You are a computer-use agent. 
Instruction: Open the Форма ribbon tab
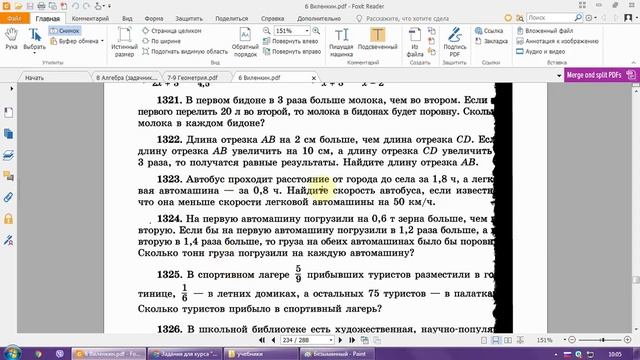click(x=154, y=18)
